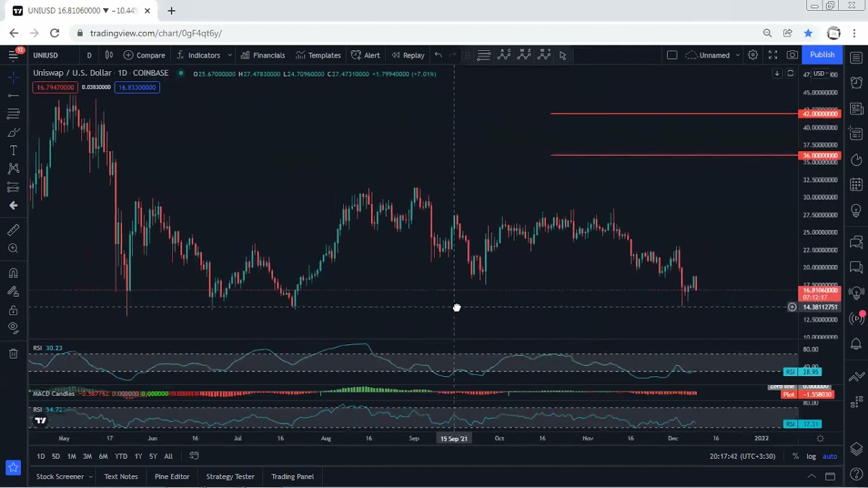Image resolution: width=868 pixels, height=488 pixels.
Task: Toggle percent scale mode
Action: pyautogui.click(x=795, y=456)
